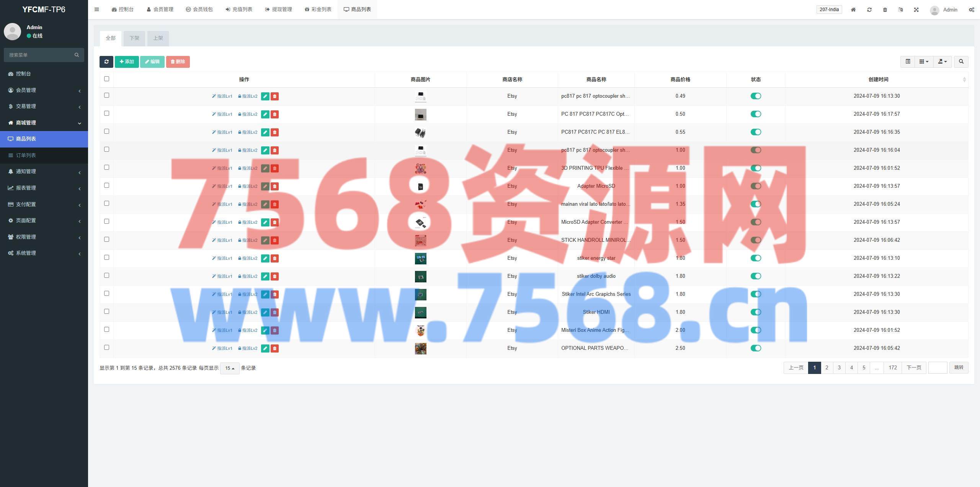Click the table search magnifier button

coord(961,62)
